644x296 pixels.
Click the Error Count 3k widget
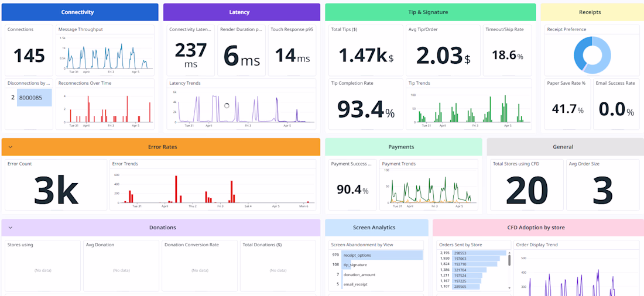coord(56,185)
